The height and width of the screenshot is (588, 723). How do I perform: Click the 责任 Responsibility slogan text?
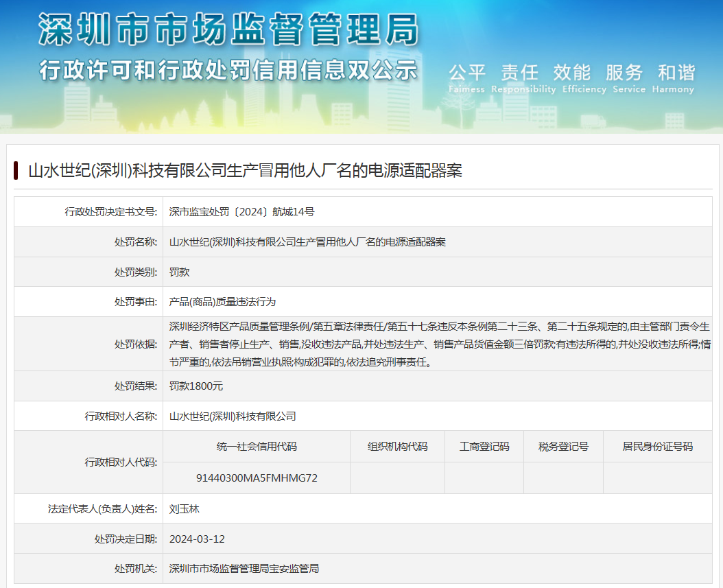[x=523, y=78]
